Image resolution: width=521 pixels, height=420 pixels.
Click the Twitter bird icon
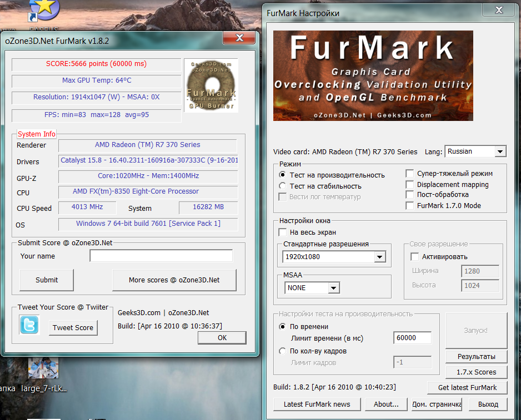click(29, 325)
